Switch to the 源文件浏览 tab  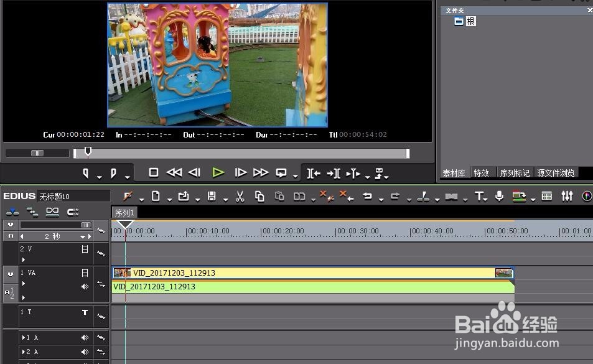pyautogui.click(x=556, y=173)
